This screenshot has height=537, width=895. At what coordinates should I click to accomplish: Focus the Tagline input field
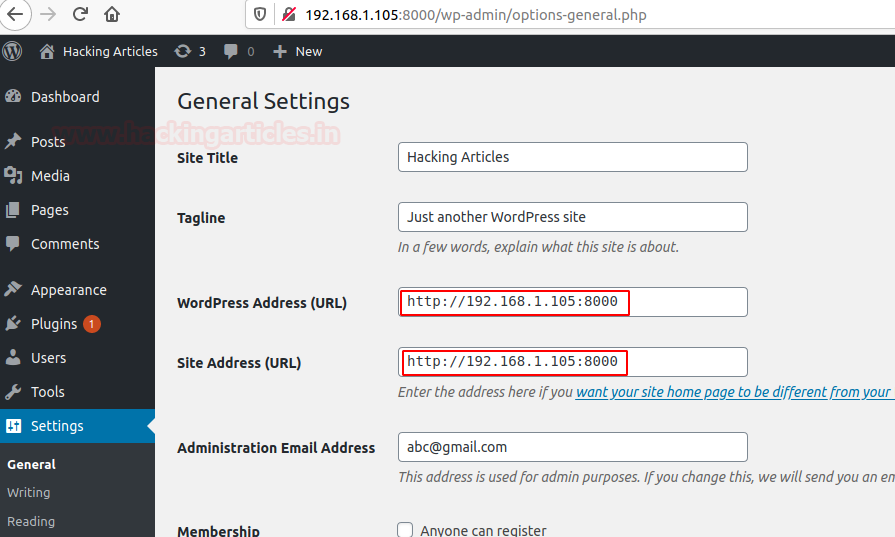tap(573, 217)
